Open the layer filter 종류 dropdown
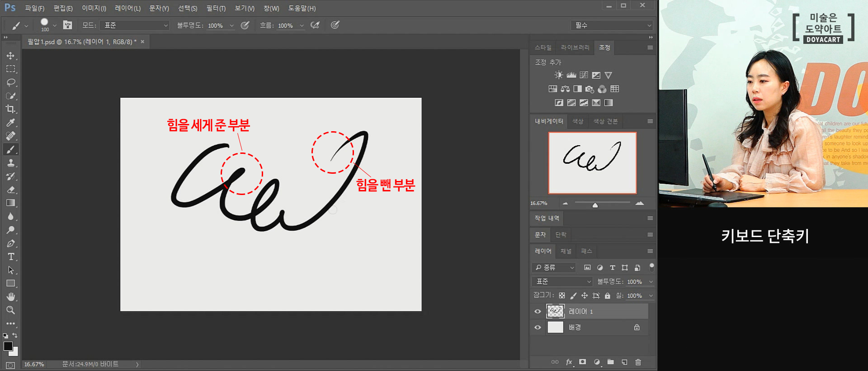 click(554, 267)
